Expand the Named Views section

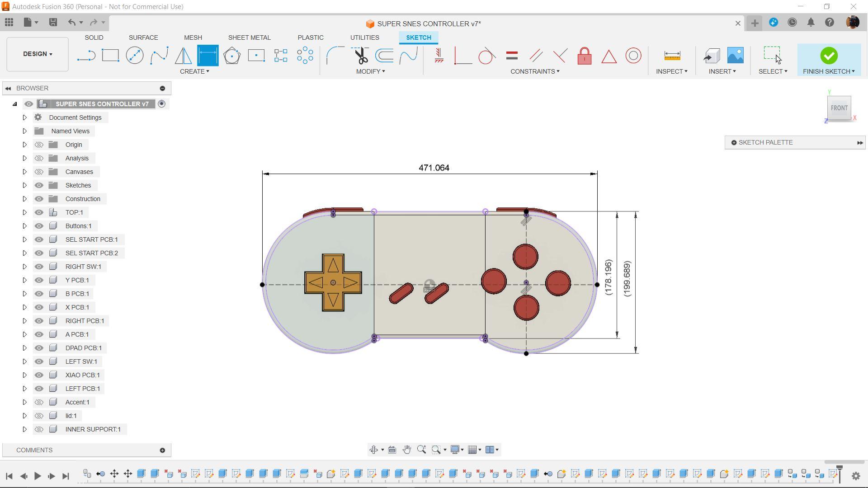point(24,131)
